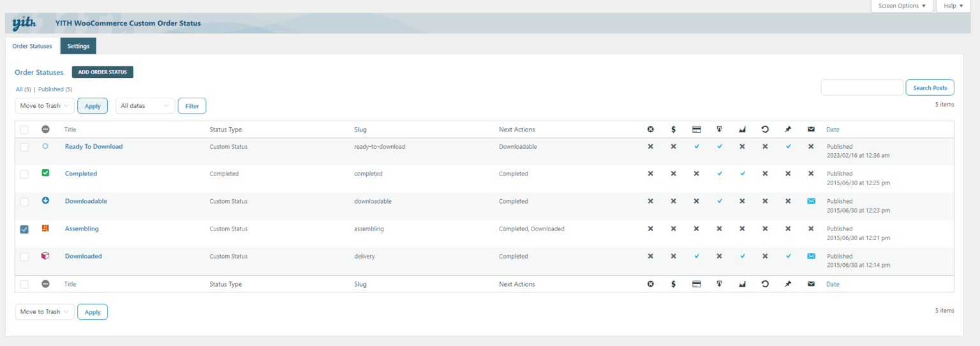Screen dimensions: 980x346
Task: Click the bottom Apply button
Action: 93,312
